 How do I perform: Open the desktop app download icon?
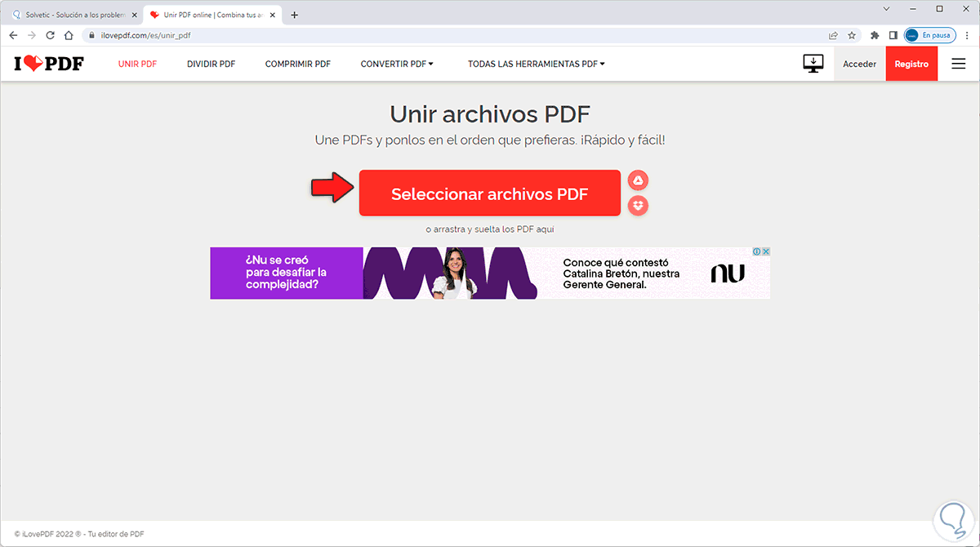tap(813, 63)
